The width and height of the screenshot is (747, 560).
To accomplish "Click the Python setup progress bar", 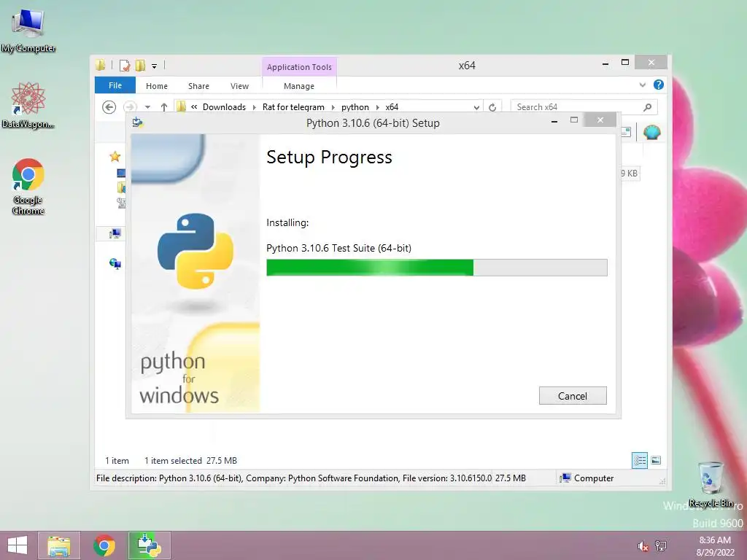I will (x=436, y=268).
